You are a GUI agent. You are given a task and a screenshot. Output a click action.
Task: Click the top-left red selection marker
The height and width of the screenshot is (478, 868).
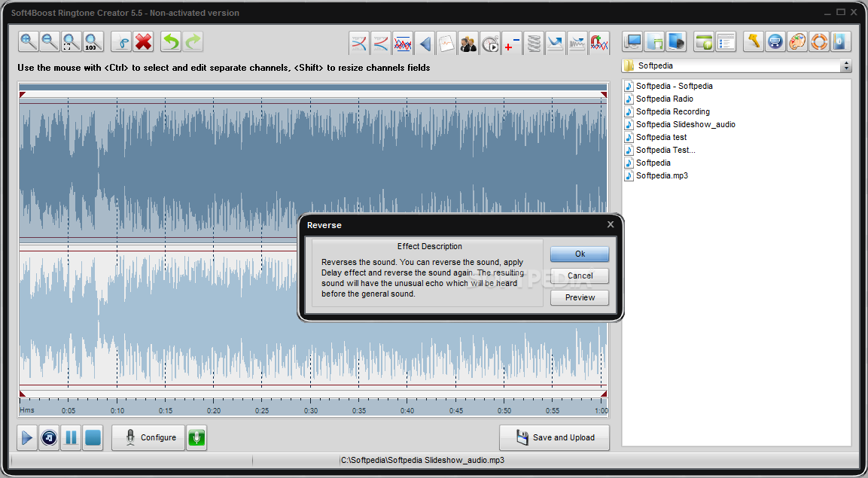22,95
